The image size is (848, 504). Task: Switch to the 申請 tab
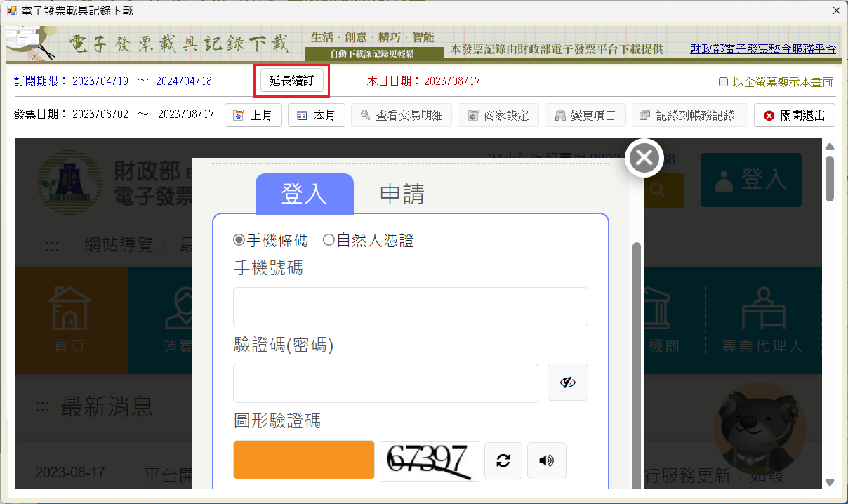coord(402,194)
